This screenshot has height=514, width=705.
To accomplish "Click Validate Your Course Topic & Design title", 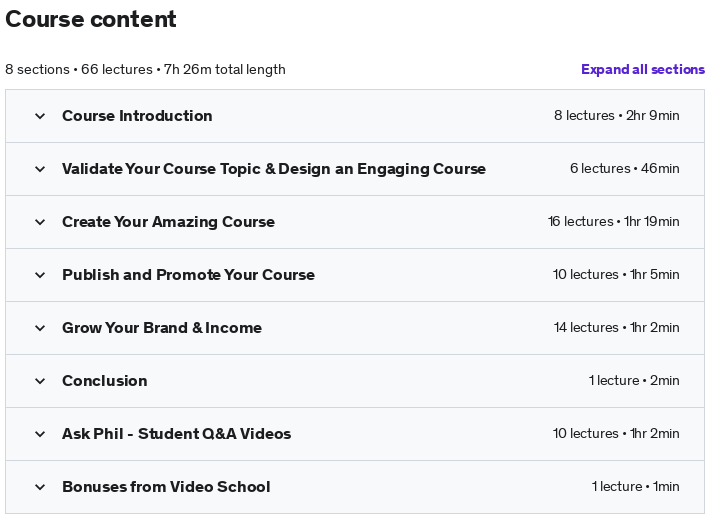I will point(274,169).
